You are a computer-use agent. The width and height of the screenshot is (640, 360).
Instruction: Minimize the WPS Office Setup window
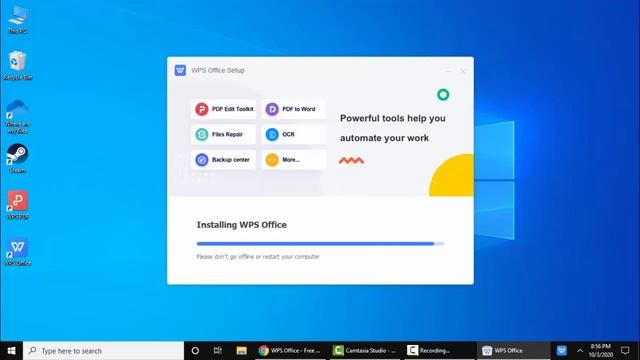[x=448, y=71]
